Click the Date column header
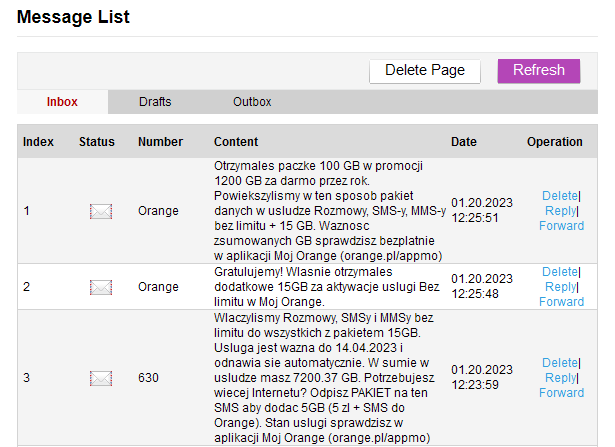The image size is (615, 447). point(464,142)
